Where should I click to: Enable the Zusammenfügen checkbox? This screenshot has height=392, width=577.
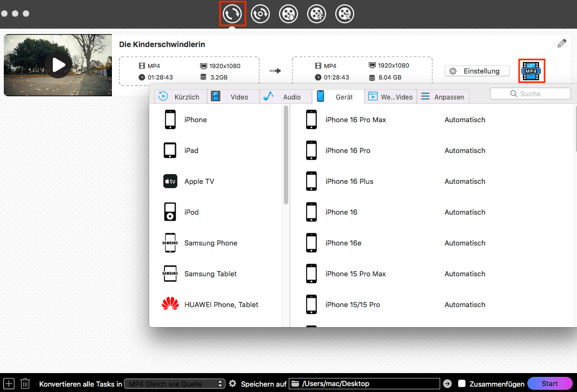(x=462, y=383)
